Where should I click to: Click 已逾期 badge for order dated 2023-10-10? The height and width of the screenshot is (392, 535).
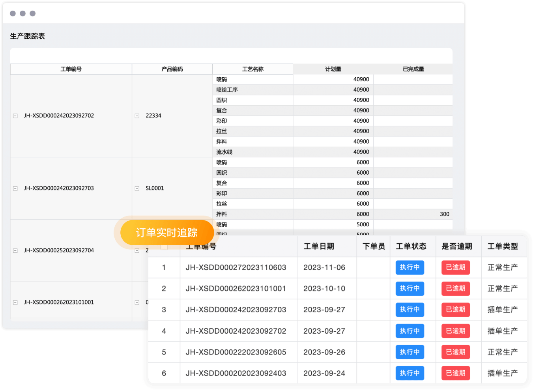[x=455, y=289]
